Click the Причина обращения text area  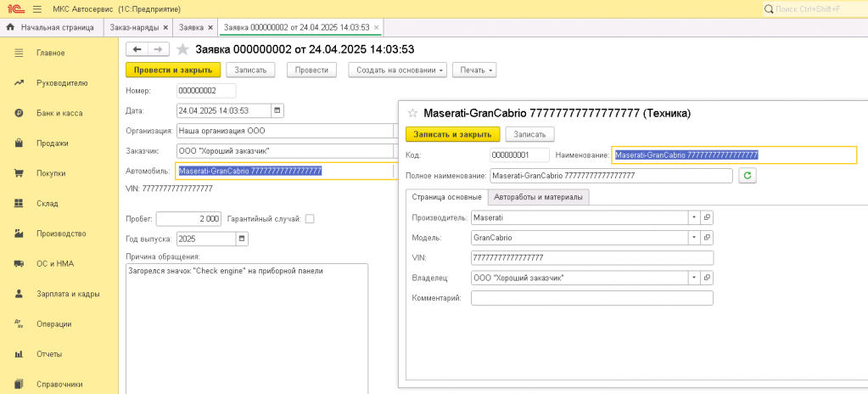point(247,329)
